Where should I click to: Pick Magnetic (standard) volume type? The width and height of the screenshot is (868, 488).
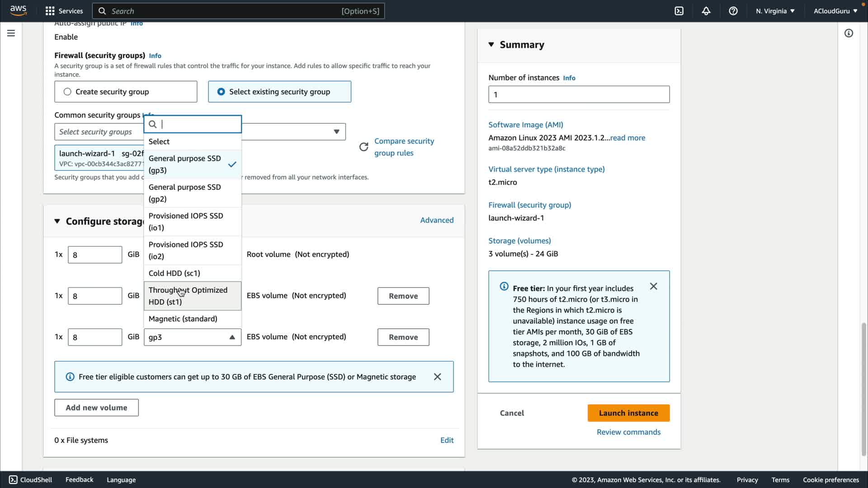pos(183,319)
